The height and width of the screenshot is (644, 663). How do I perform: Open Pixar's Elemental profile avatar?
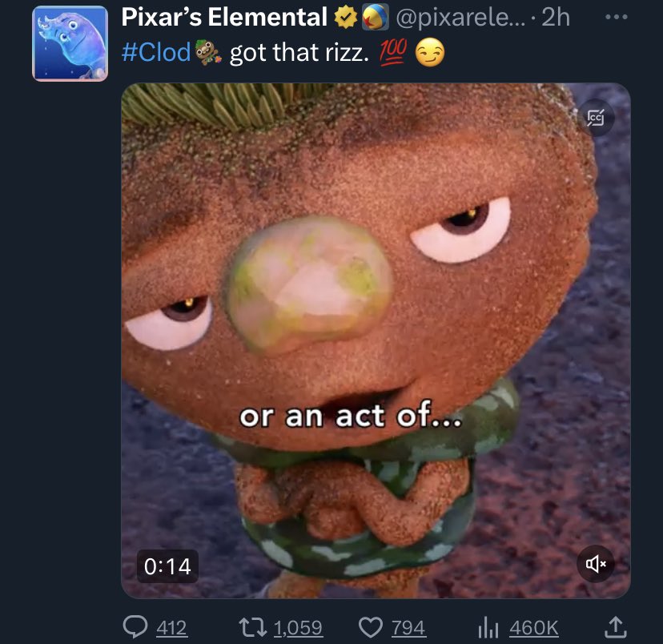click(x=70, y=43)
